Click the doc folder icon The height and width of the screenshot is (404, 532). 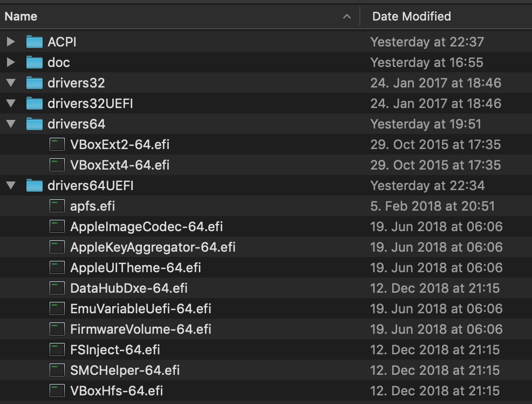click(35, 62)
